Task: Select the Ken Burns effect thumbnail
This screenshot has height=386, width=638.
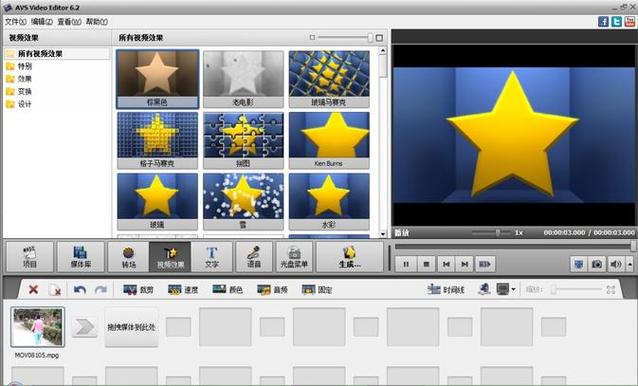Action: click(329, 140)
